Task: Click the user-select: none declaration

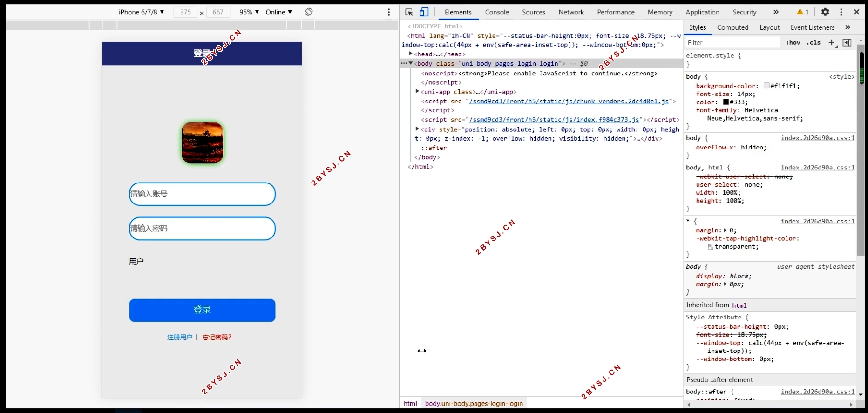Action: point(729,185)
